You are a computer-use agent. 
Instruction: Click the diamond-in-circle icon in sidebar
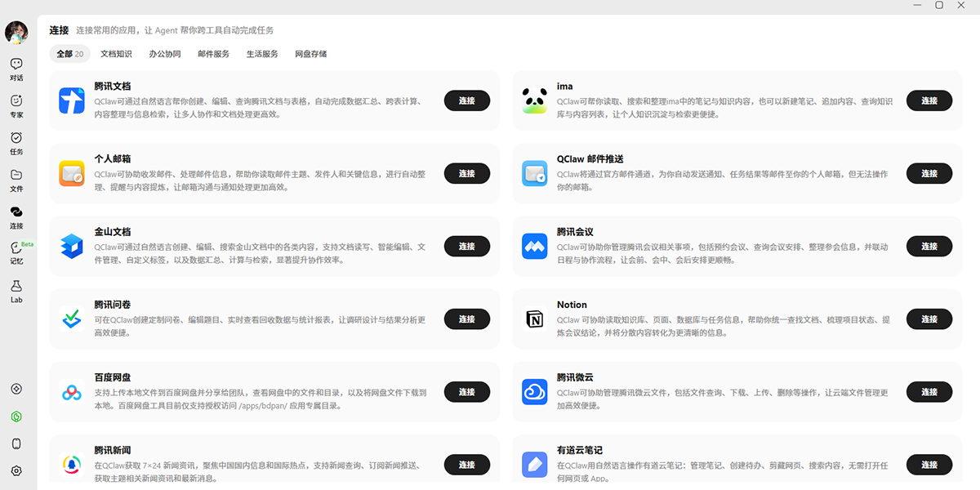click(x=16, y=389)
